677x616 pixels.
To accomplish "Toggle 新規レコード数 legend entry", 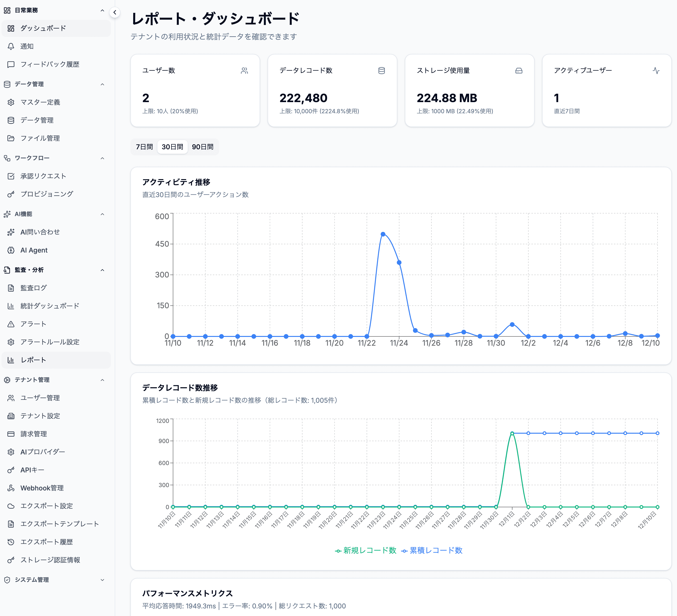I will [x=366, y=551].
